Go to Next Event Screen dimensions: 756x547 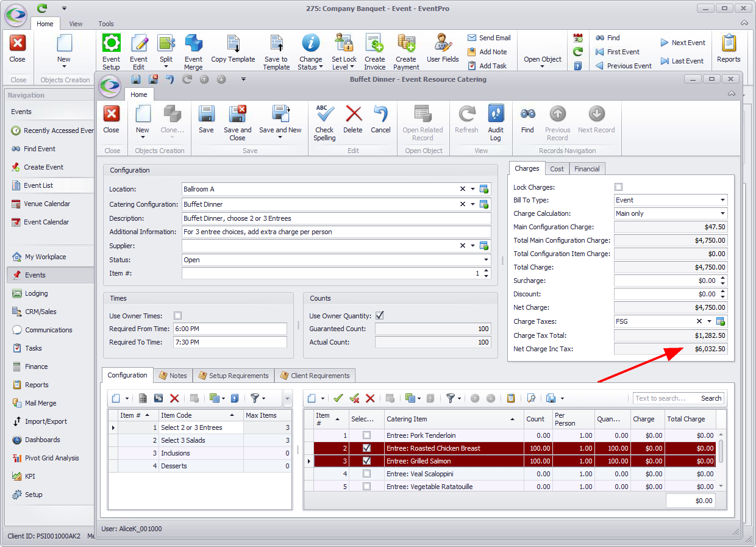click(683, 43)
